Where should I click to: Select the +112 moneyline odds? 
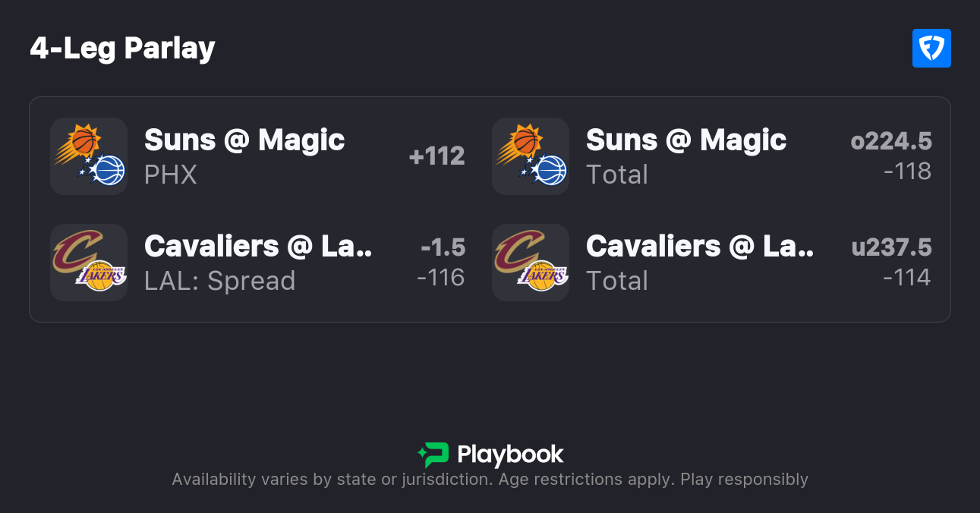pyautogui.click(x=436, y=156)
